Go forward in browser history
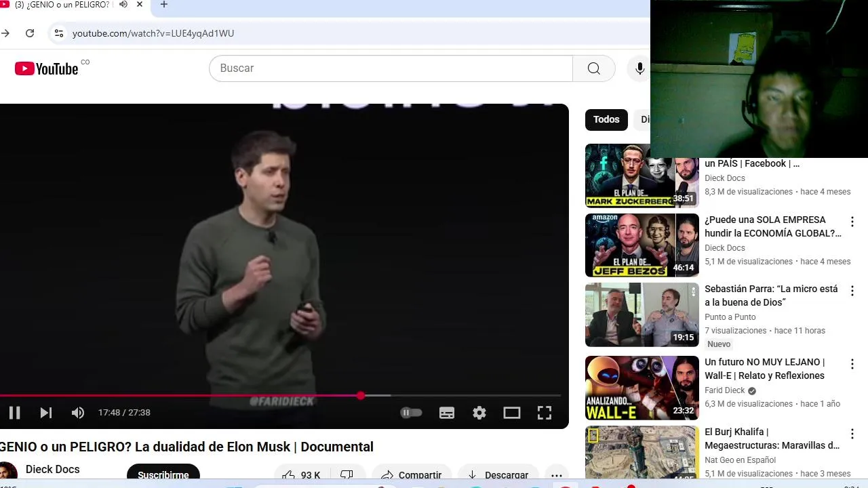Screen dimensions: 868x488 pyautogui.click(x=5, y=33)
